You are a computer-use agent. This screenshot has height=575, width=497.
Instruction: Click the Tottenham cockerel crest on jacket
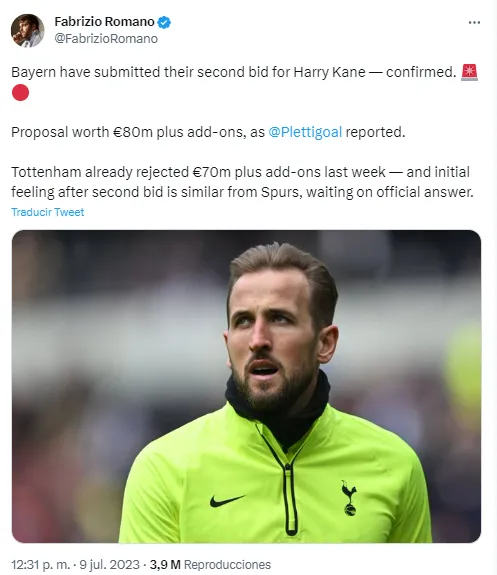tap(349, 498)
